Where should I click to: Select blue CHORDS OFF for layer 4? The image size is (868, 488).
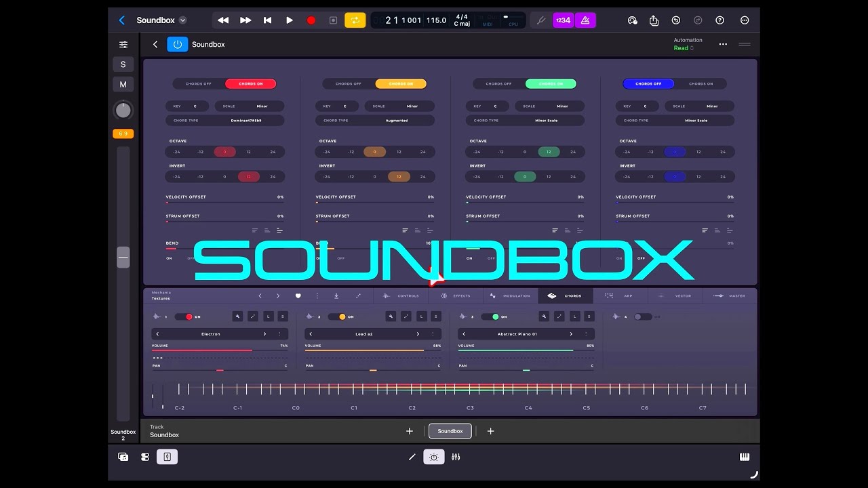pos(648,84)
